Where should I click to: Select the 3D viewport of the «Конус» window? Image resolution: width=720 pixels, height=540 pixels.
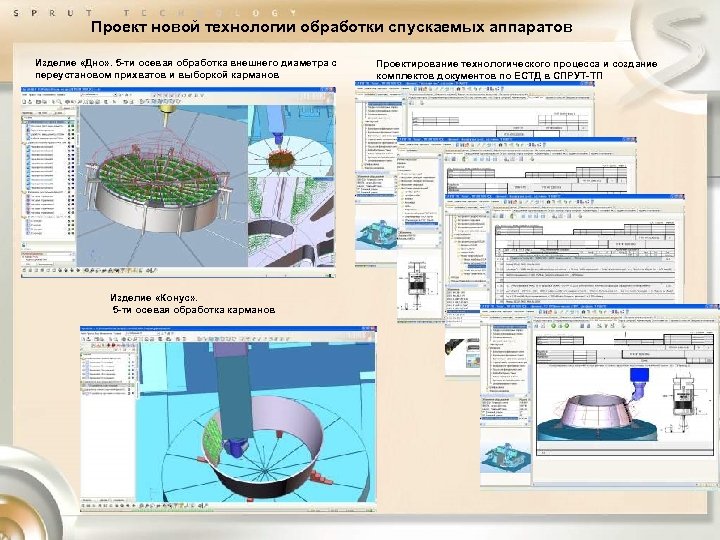click(258, 422)
